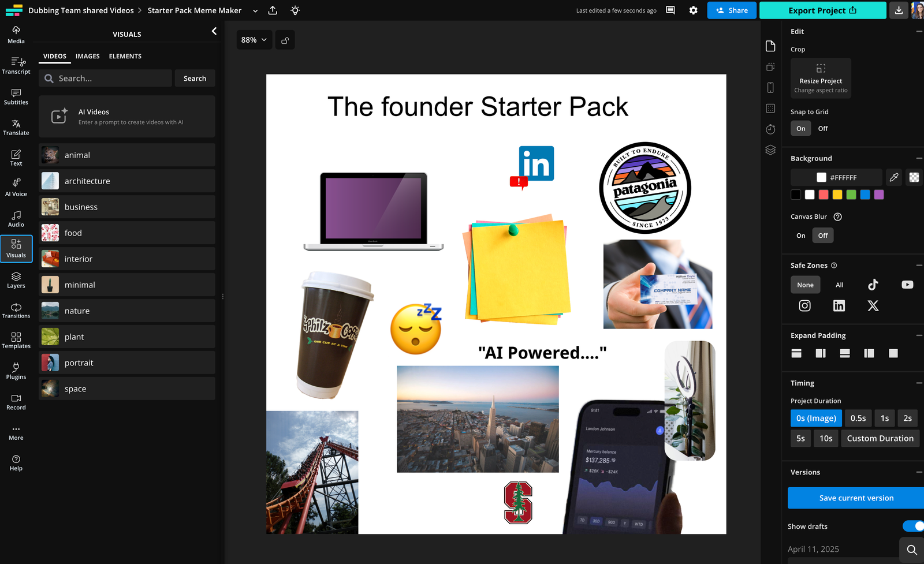
Task: Select the green background color swatch
Action: tap(851, 195)
